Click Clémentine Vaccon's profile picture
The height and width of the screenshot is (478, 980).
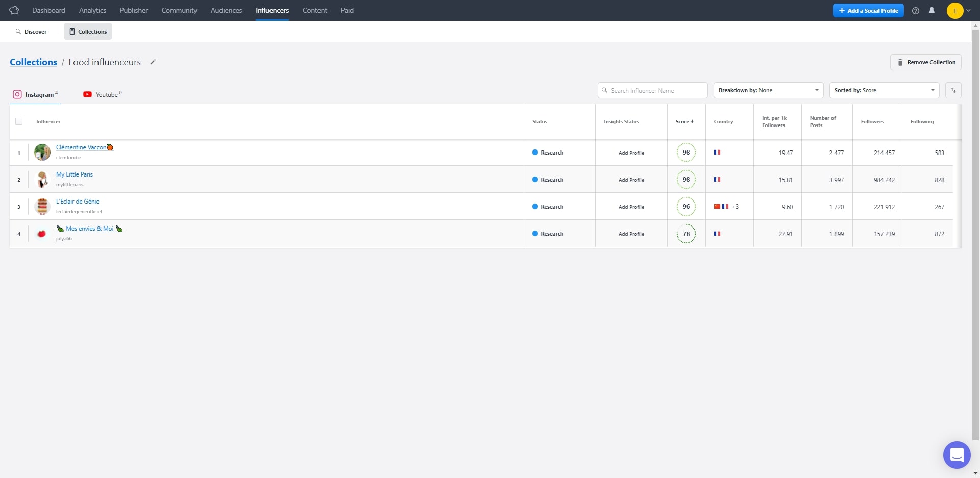point(42,152)
